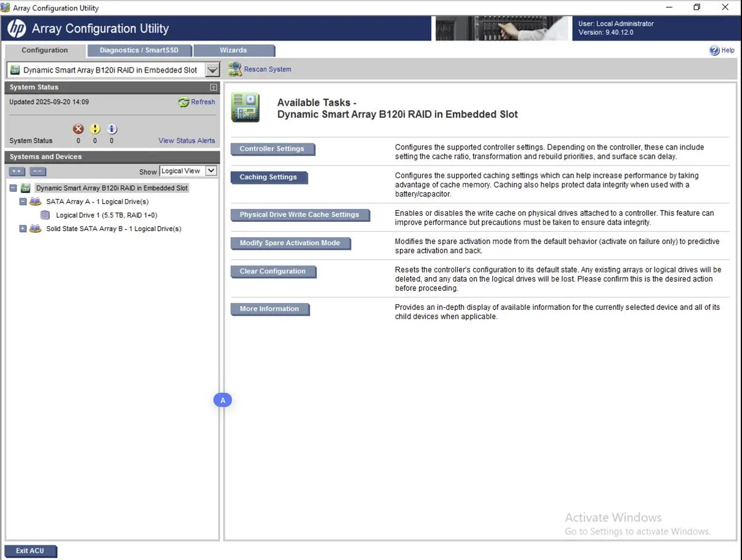Open the controller selection dropdown

[212, 70]
